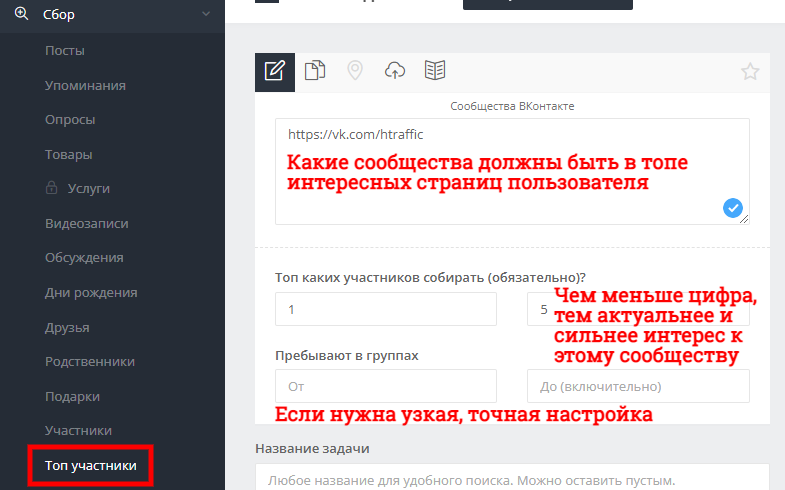Collapse the Сбор section chevron

(x=206, y=14)
